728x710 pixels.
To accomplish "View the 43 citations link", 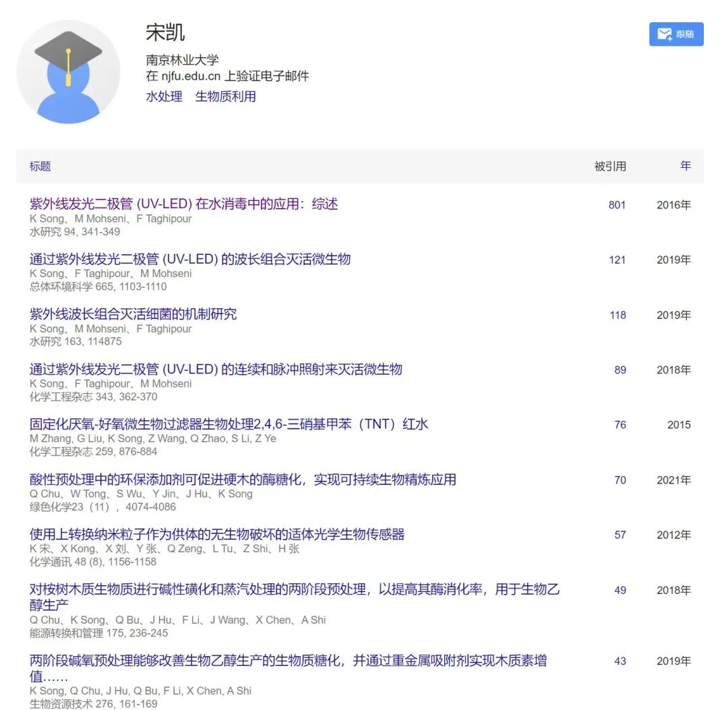I will (620, 661).
